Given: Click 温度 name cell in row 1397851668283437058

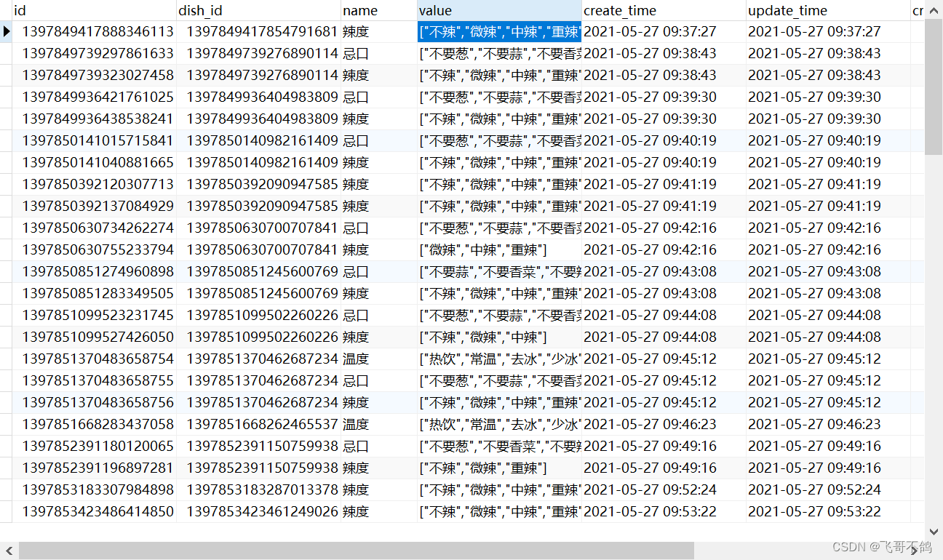Looking at the screenshot, I should click(379, 424).
